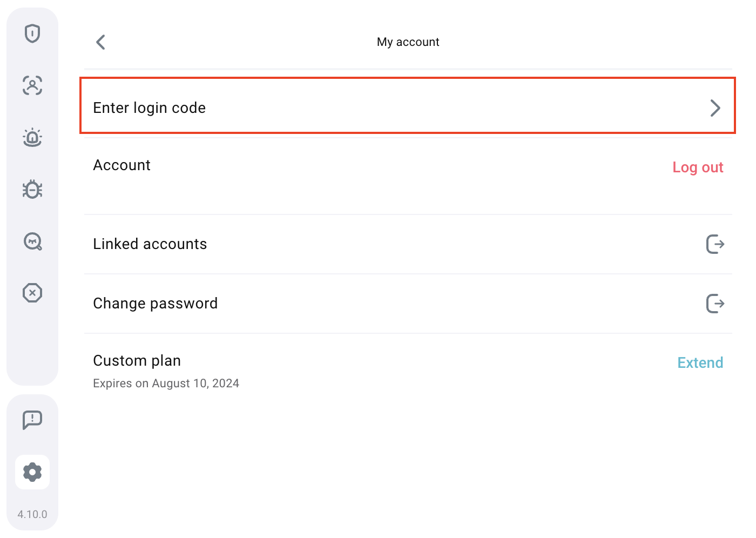The width and height of the screenshot is (756, 538).
Task: Select the Account row
Action: click(122, 165)
